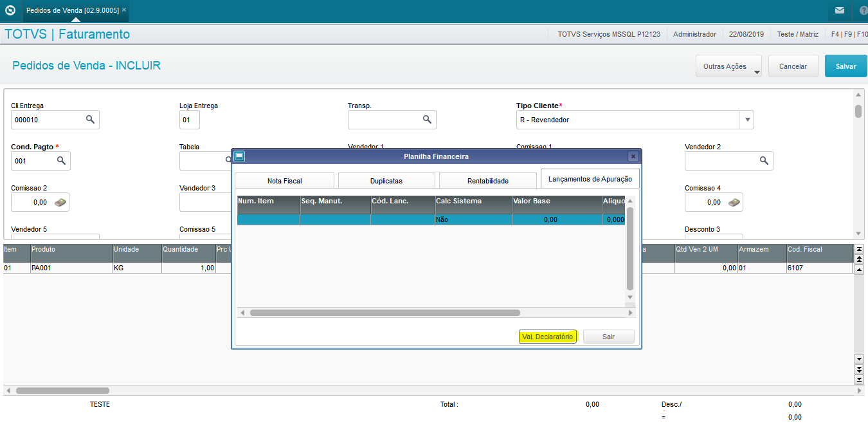The height and width of the screenshot is (446, 868).
Task: Click the Administrador user label
Action: click(694, 34)
